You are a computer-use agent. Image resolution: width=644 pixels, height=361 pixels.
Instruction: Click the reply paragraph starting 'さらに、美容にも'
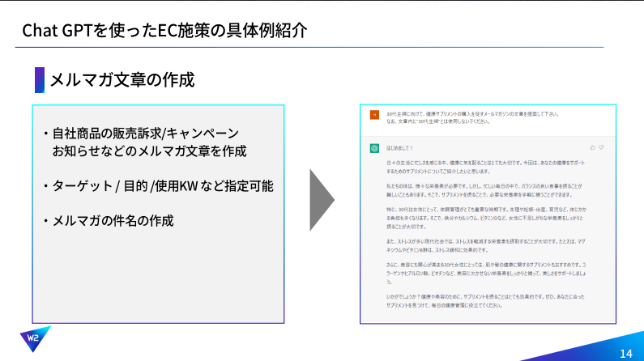click(486, 274)
